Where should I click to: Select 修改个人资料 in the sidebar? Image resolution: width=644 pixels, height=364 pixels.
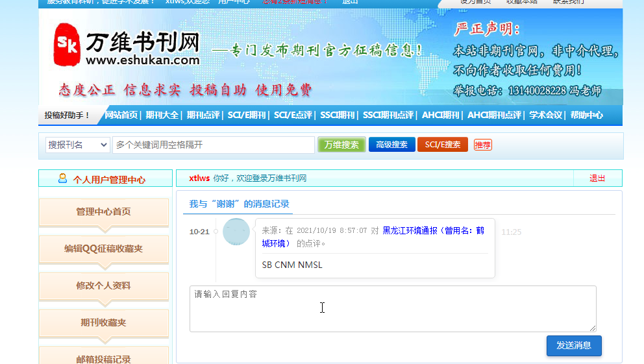click(x=103, y=285)
